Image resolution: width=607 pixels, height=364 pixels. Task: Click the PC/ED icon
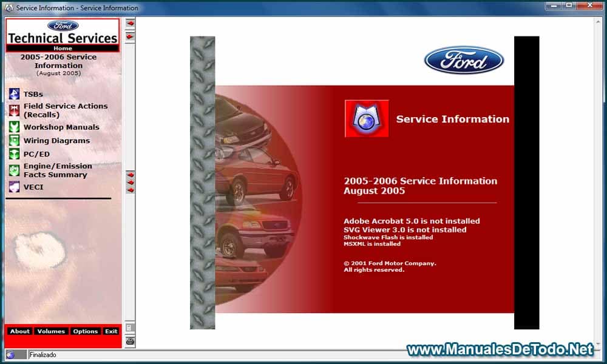[13, 154]
